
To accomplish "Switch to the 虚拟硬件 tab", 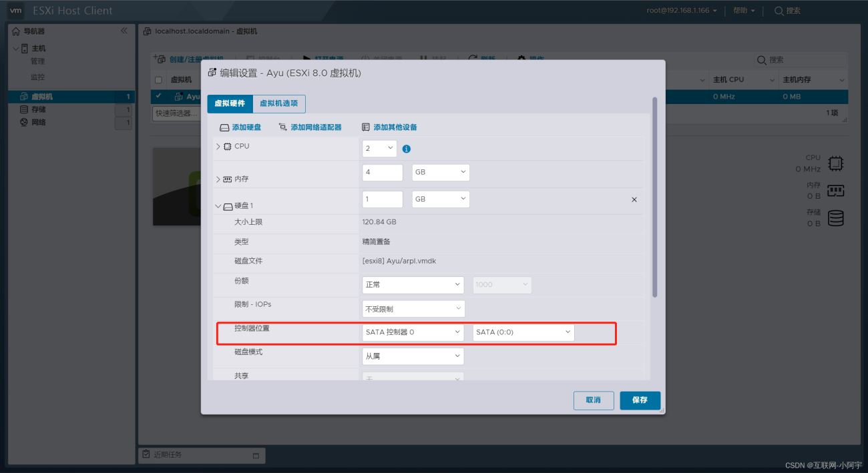I will click(230, 103).
